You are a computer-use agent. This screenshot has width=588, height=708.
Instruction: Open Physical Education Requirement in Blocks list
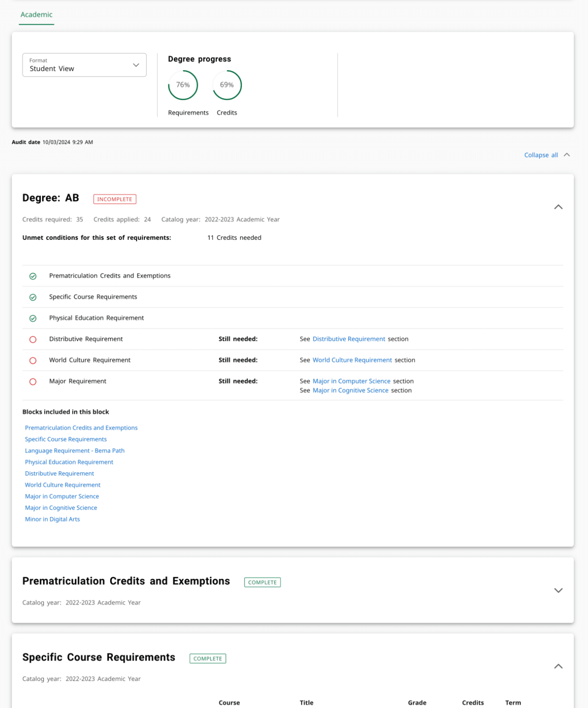(x=69, y=462)
